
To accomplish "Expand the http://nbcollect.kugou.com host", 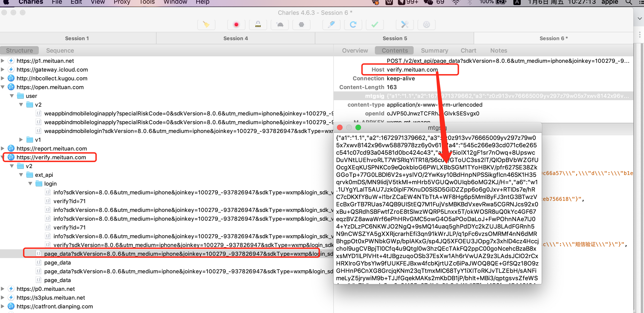I will pyautogui.click(x=3, y=78).
